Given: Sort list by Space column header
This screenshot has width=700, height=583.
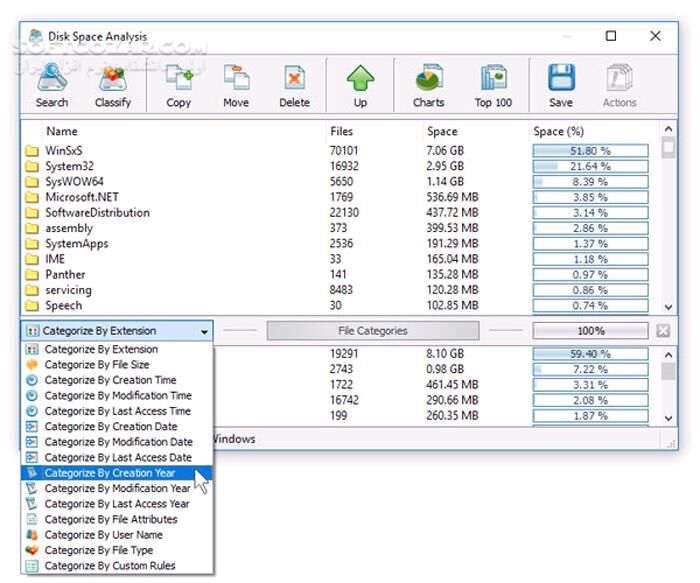Looking at the screenshot, I should pos(442,131).
